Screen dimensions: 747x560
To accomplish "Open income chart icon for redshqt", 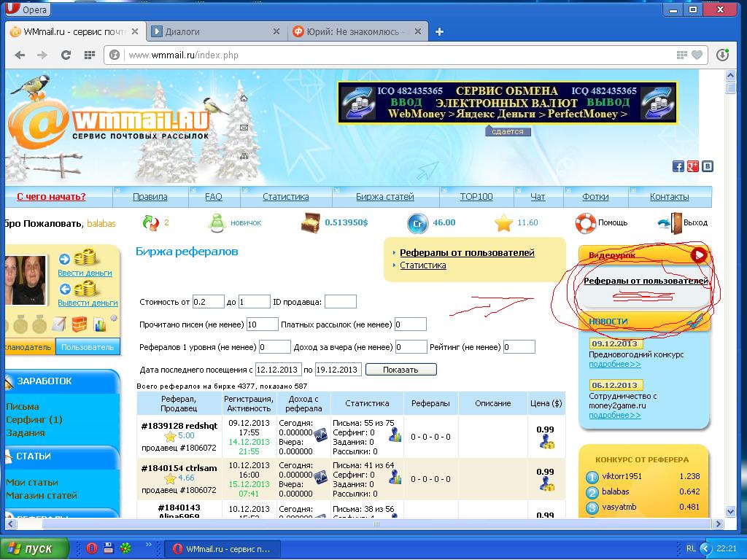I will click(x=320, y=435).
